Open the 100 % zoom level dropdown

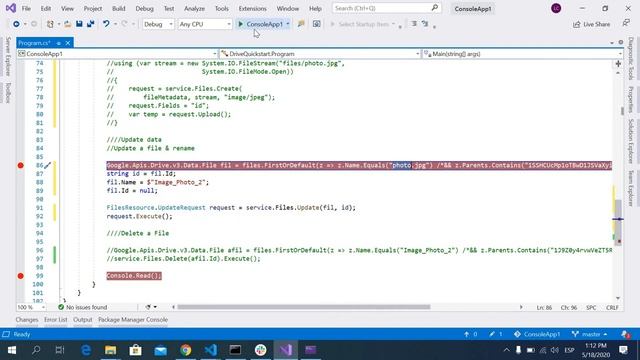(x=31, y=307)
